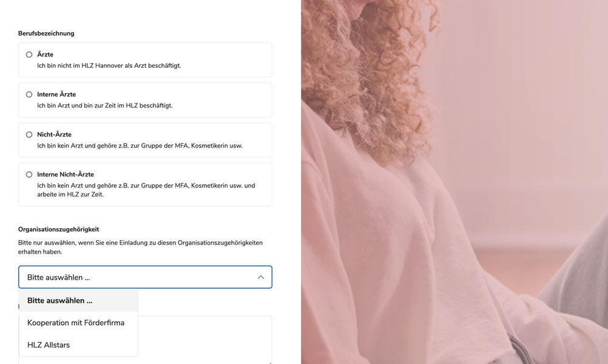Click the organization invitation hint text

140,248
